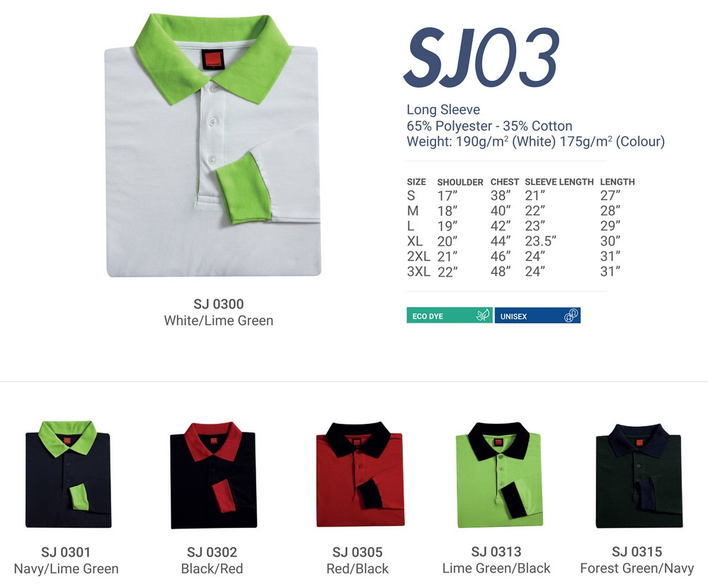Click the SJ 0315 product code label
Image resolution: width=708 pixels, height=588 pixels.
point(636,551)
